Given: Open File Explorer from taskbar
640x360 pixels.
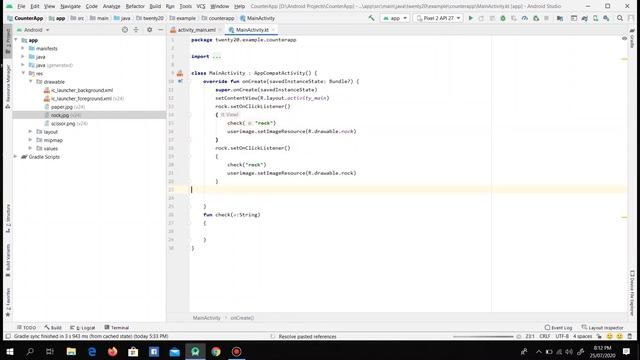Looking at the screenshot, I should (x=71, y=351).
